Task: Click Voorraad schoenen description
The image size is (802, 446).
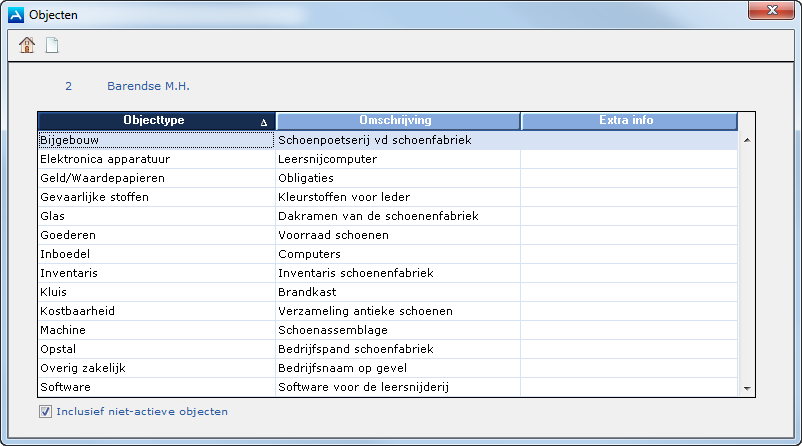Action: pyautogui.click(x=333, y=235)
